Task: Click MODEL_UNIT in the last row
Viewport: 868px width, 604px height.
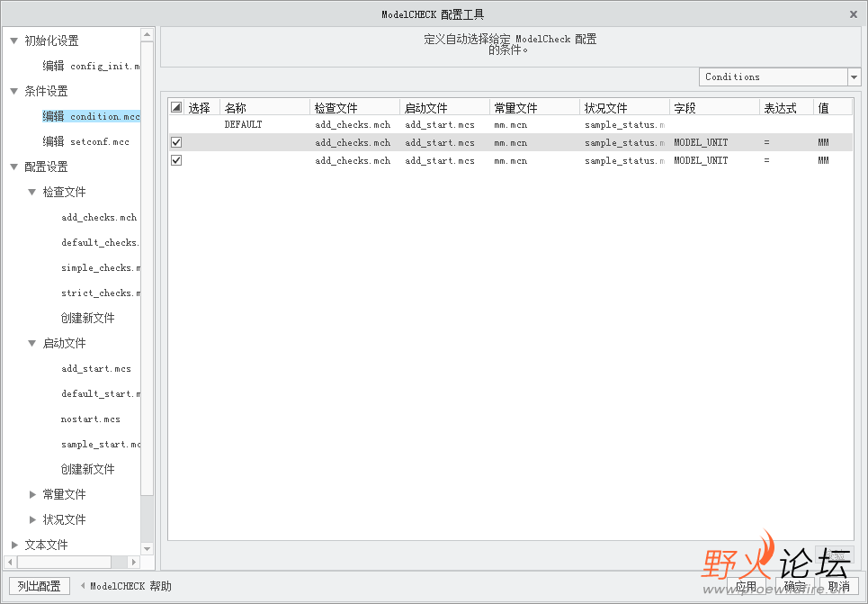Action: (701, 160)
